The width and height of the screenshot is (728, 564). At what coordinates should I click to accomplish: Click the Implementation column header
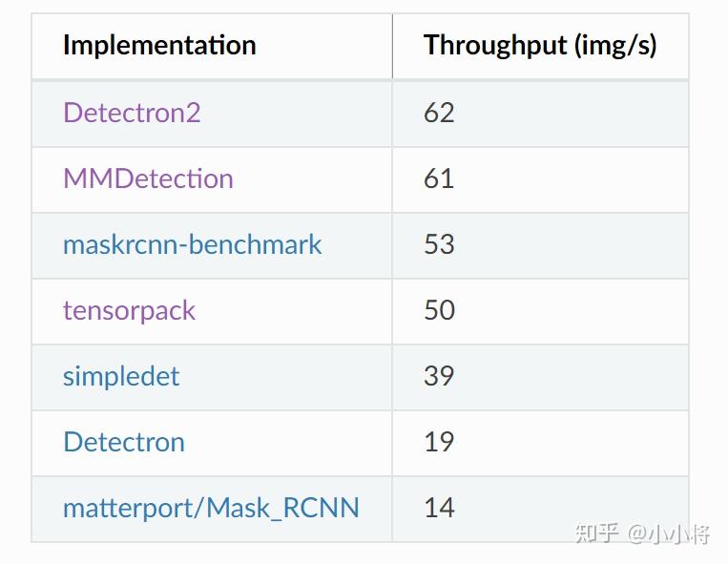pos(159,45)
